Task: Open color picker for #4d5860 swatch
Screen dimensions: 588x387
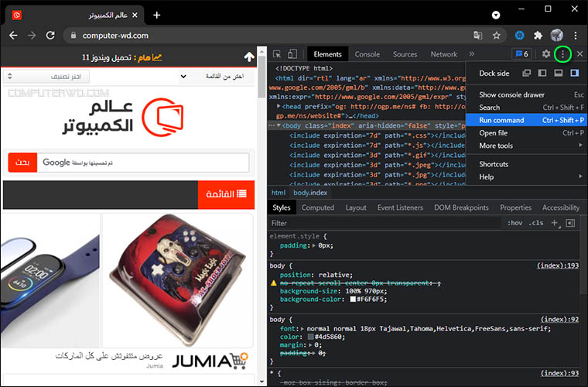Action: click(x=310, y=337)
